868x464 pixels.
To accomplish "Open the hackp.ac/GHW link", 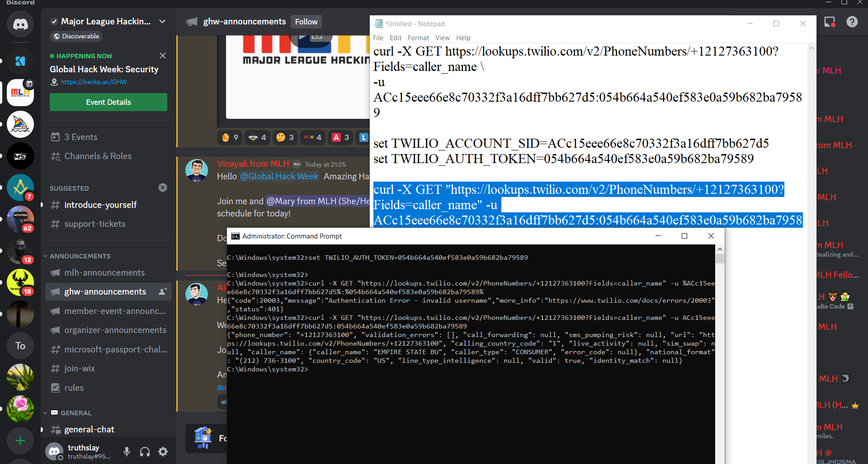I will pyautogui.click(x=94, y=82).
